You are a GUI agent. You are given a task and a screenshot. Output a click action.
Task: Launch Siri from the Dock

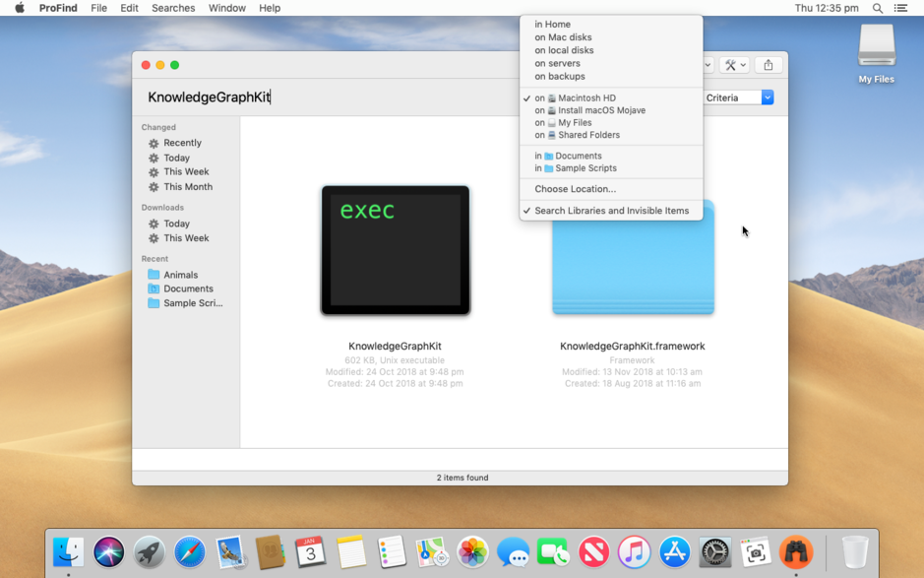pos(109,552)
